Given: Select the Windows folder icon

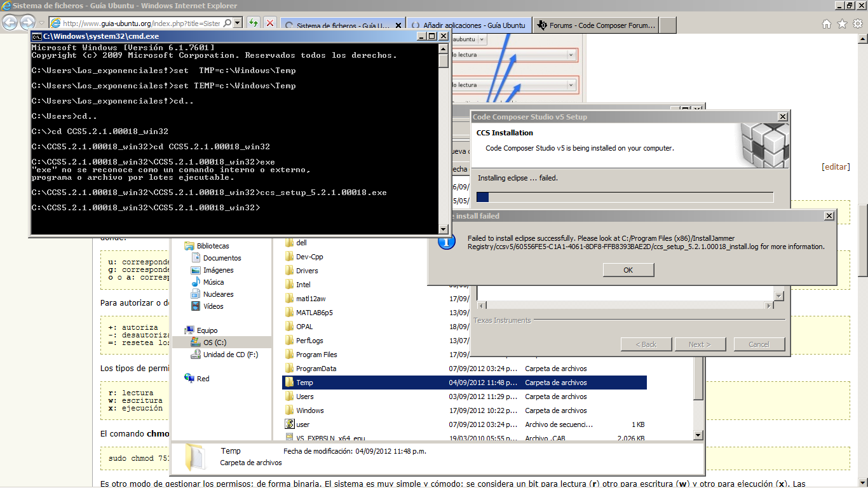Looking at the screenshot, I should tap(289, 410).
